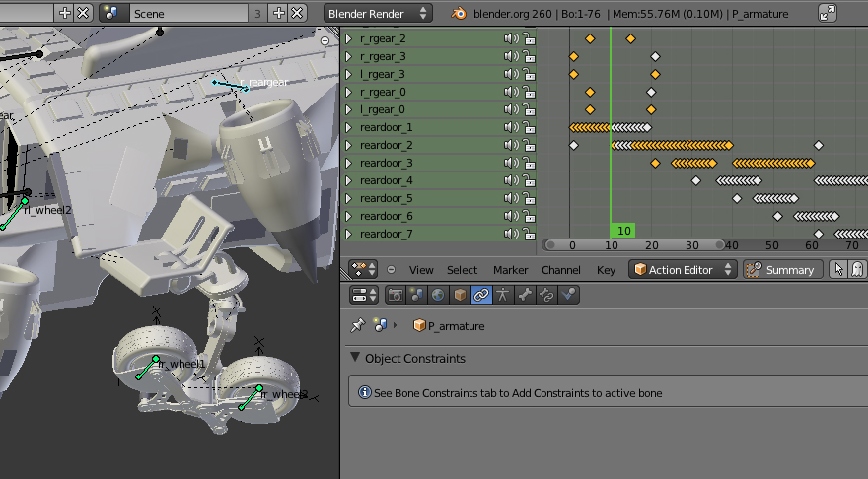This screenshot has width=868, height=479.
Task: Open the Render properties tab (camera icon)
Action: coord(395,295)
